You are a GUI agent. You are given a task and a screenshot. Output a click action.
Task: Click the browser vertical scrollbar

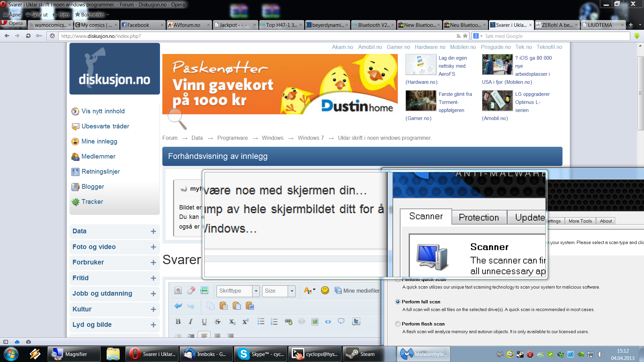click(640, 93)
